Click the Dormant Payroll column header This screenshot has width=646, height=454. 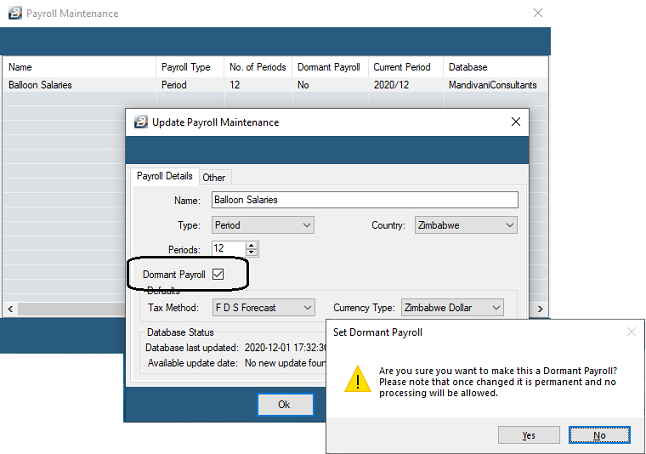point(330,67)
